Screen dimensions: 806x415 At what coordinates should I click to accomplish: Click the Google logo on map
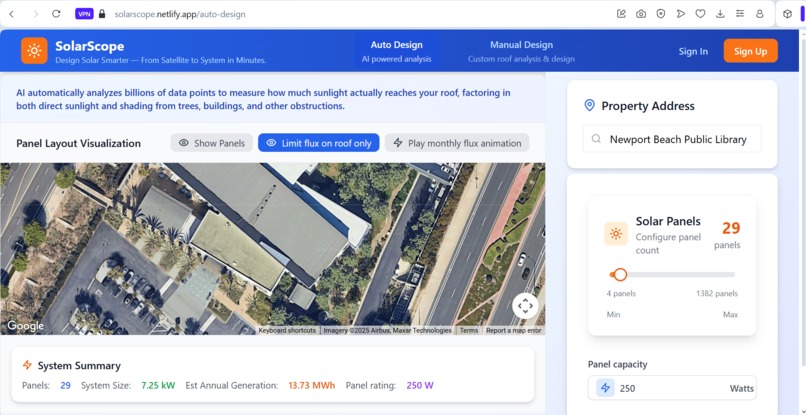25,326
